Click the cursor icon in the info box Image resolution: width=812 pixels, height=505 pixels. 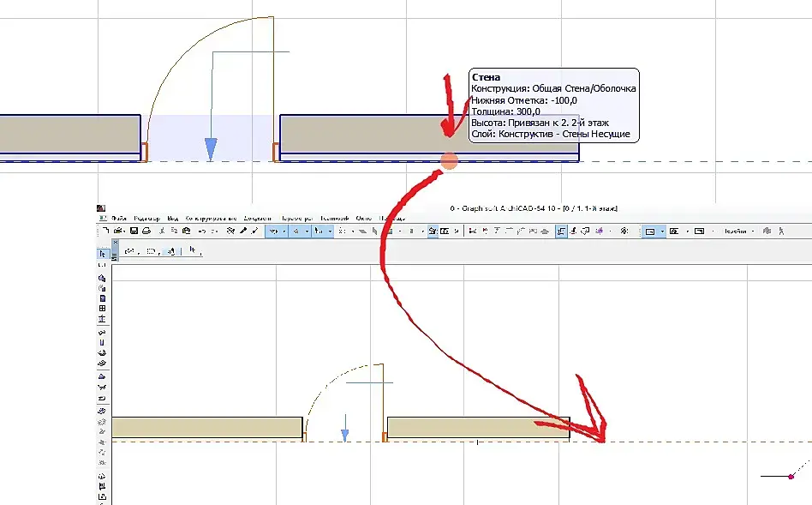coord(193,249)
